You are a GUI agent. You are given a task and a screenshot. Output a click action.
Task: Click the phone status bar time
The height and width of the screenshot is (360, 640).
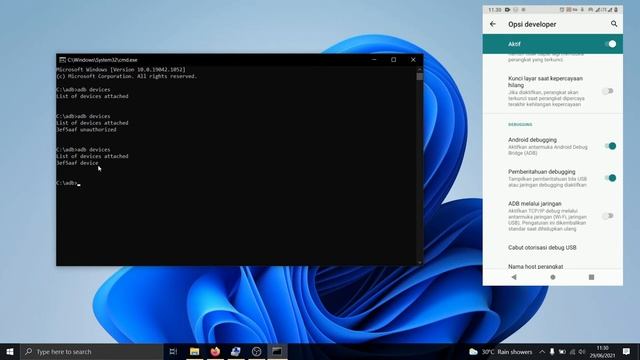494,9
